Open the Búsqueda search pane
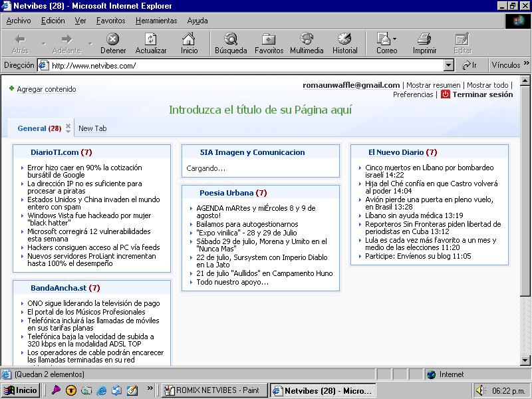532x399 pixels. (231, 43)
